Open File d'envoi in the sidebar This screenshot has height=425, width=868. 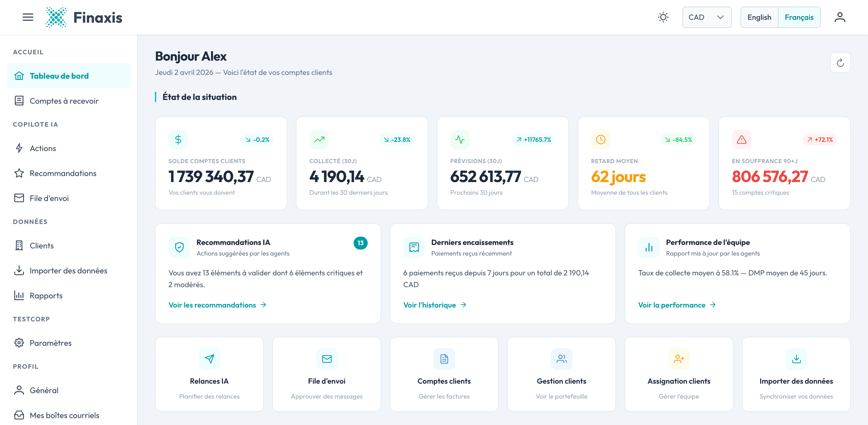[x=69, y=198]
